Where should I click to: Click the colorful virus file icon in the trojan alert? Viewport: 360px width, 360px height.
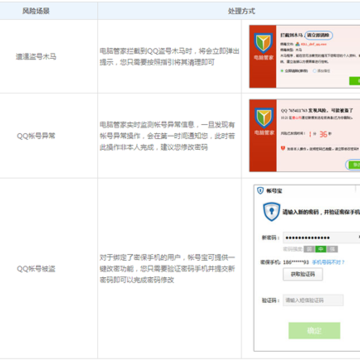click(297, 44)
